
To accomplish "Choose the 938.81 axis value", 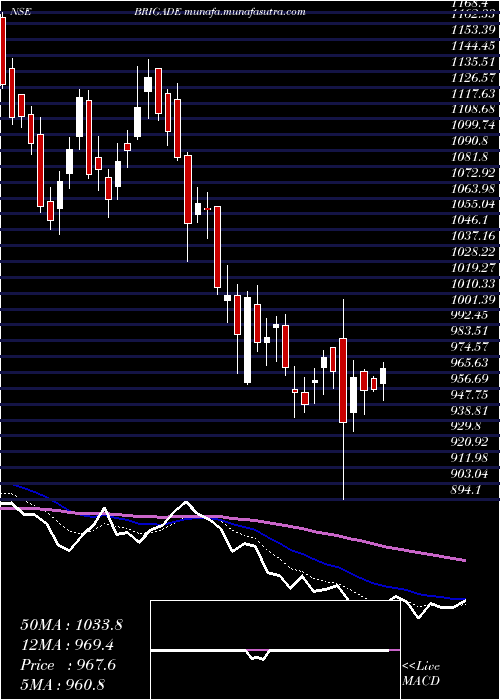I will click(x=471, y=412).
